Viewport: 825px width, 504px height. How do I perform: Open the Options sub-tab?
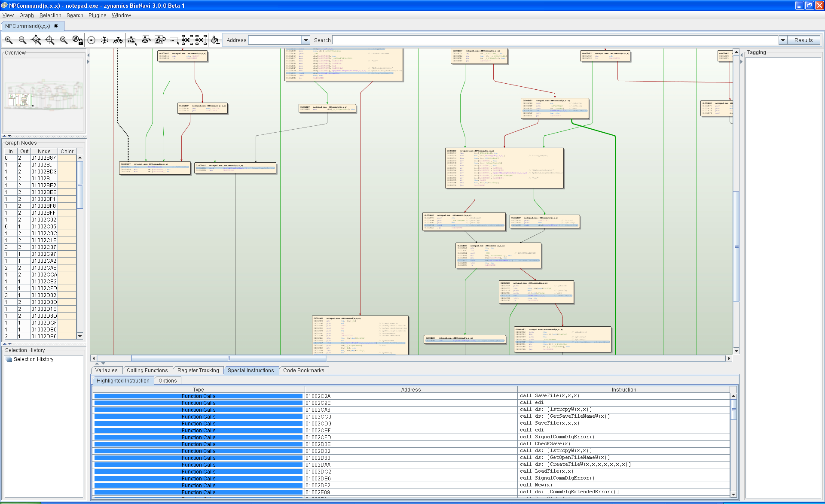[168, 381]
